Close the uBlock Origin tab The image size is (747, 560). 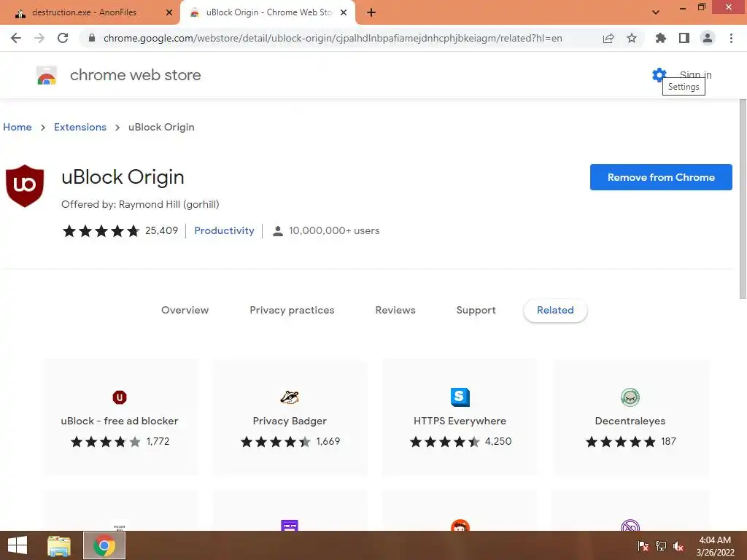pyautogui.click(x=344, y=12)
